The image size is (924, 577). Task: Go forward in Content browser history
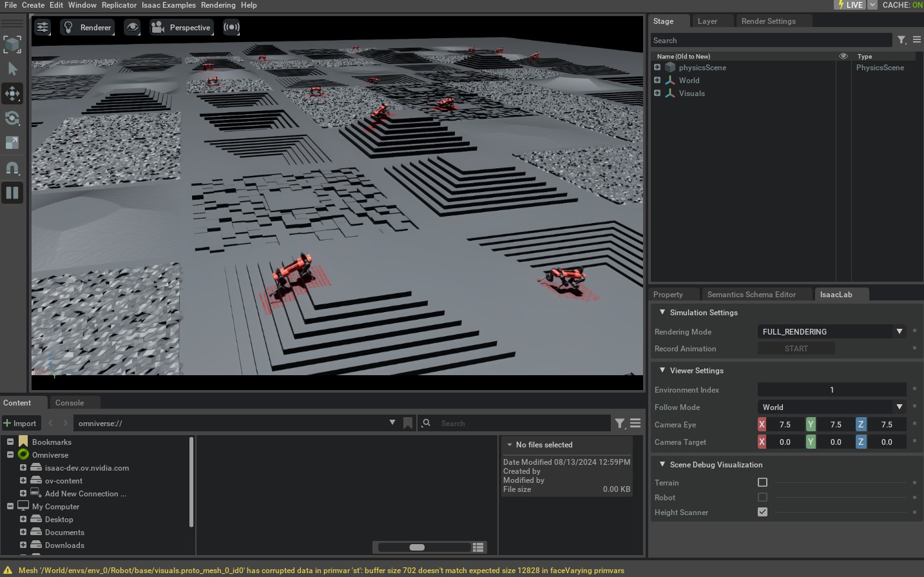click(x=65, y=423)
